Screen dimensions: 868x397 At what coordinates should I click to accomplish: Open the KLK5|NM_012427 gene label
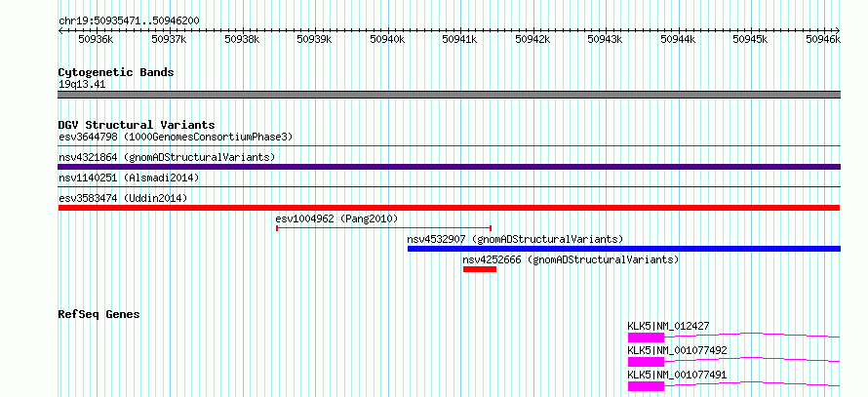(x=668, y=326)
